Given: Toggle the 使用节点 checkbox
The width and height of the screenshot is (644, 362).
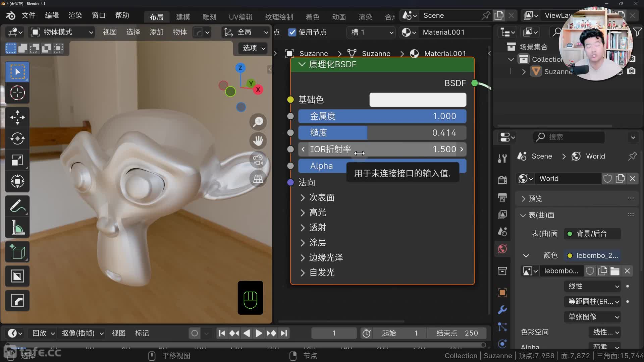Looking at the screenshot, I should point(292,32).
